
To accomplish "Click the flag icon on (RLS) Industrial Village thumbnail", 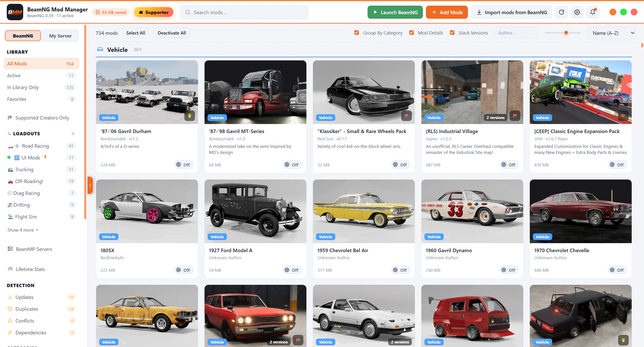I will point(515,116).
